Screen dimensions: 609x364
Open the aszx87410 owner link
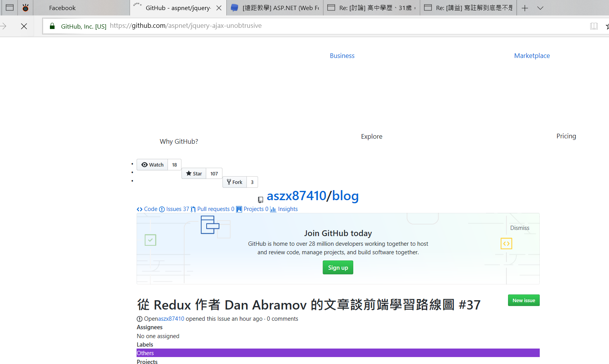(x=296, y=196)
